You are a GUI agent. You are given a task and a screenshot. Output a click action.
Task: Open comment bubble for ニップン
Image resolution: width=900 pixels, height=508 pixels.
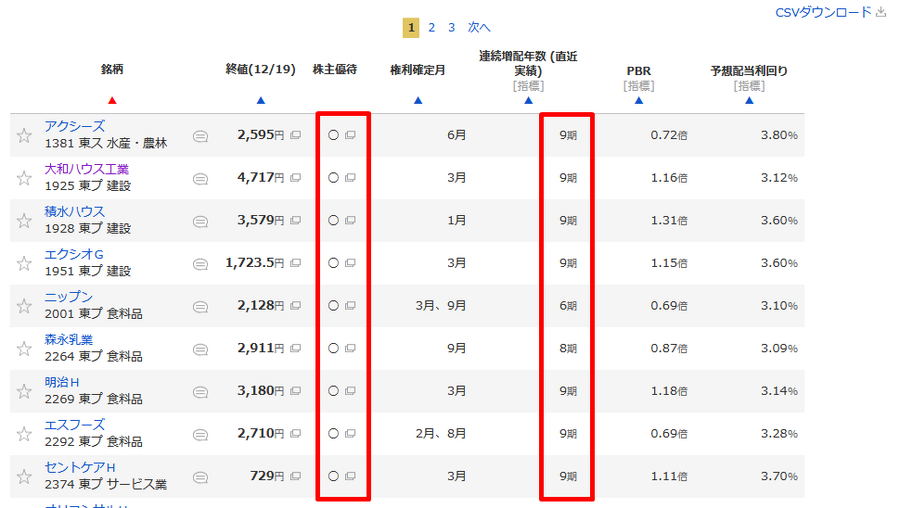coord(200,307)
